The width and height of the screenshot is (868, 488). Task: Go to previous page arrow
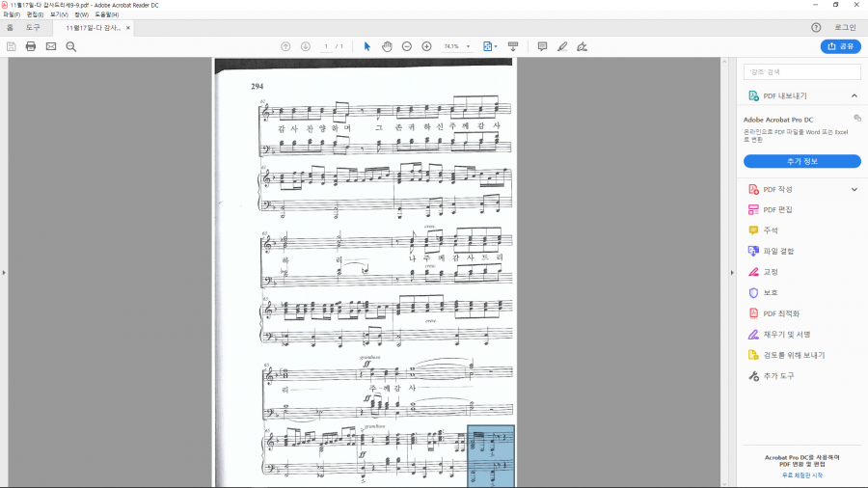point(285,46)
